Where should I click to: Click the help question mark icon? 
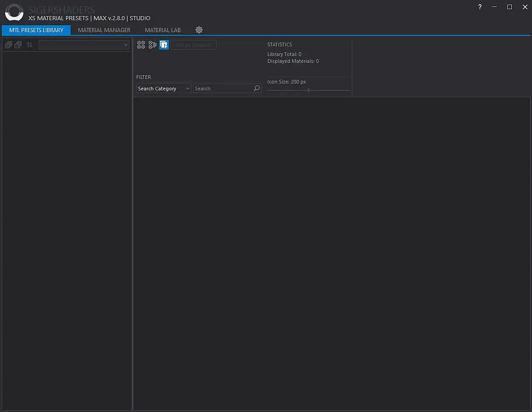[x=480, y=7]
